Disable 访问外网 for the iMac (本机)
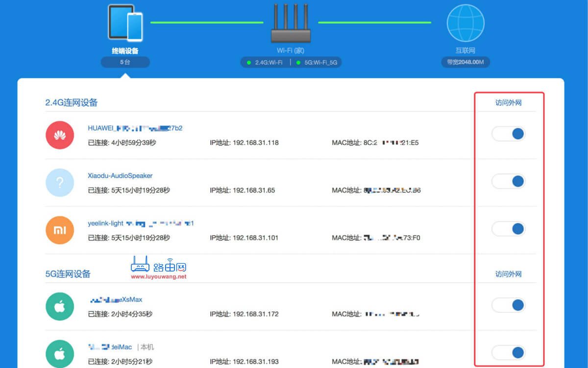 tap(509, 352)
